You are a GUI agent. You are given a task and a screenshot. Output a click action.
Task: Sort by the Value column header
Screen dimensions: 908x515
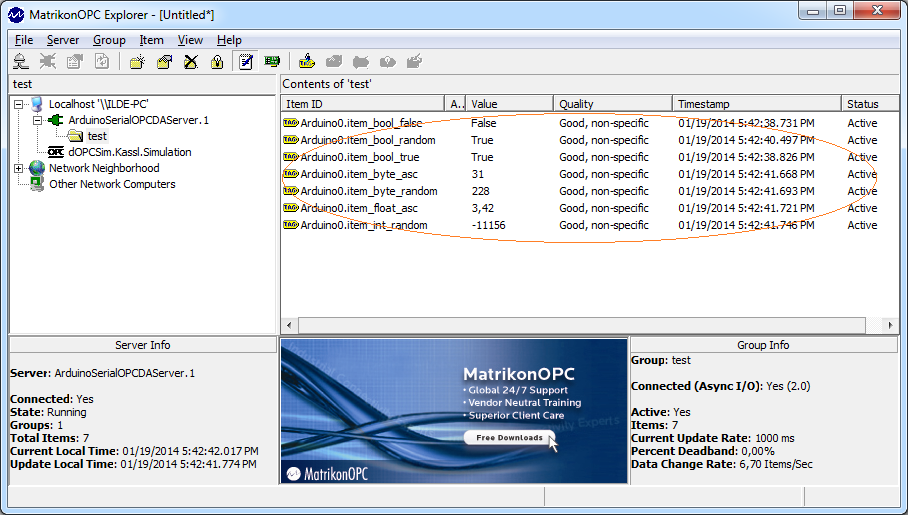click(x=509, y=104)
